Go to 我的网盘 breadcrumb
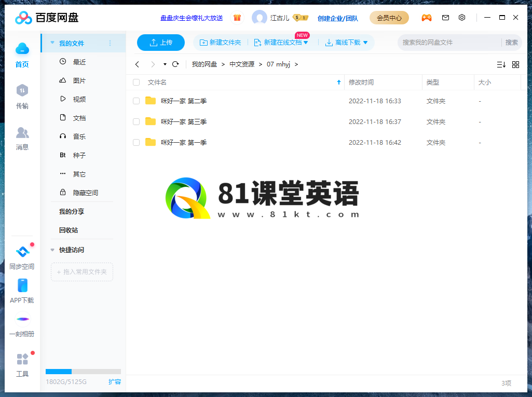This screenshot has height=397, width=532. pyautogui.click(x=204, y=64)
